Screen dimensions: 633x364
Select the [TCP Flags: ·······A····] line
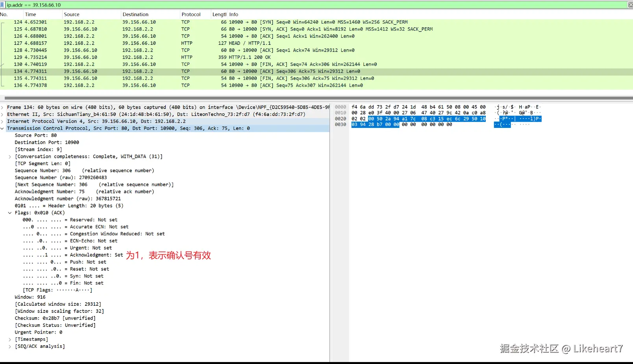(x=57, y=290)
